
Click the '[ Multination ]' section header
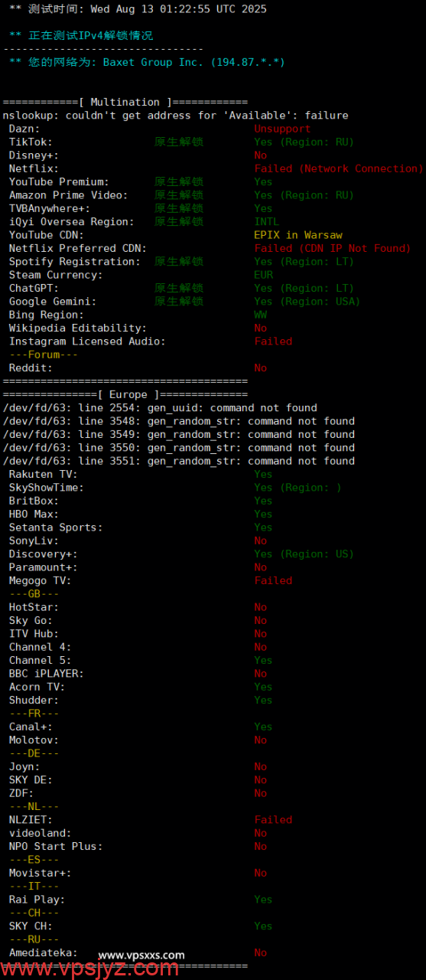125,102
